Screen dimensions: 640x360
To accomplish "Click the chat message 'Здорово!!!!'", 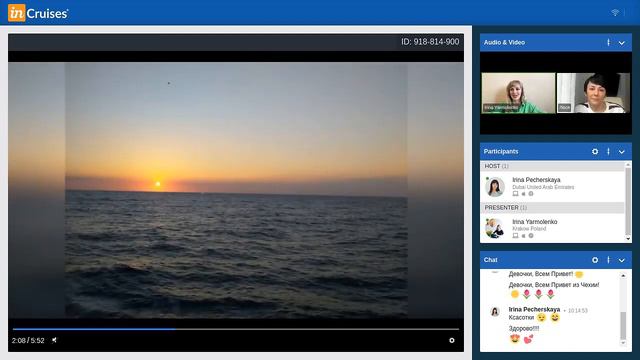I will click(524, 328).
